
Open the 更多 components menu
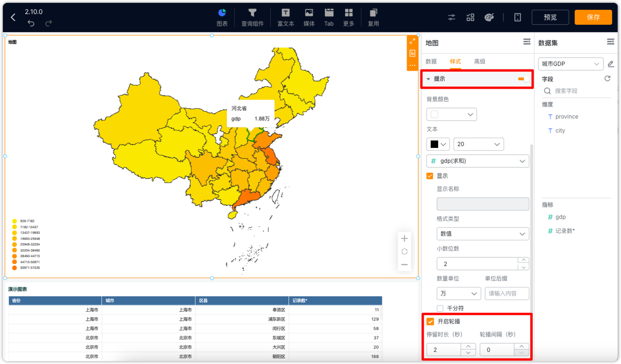(348, 17)
